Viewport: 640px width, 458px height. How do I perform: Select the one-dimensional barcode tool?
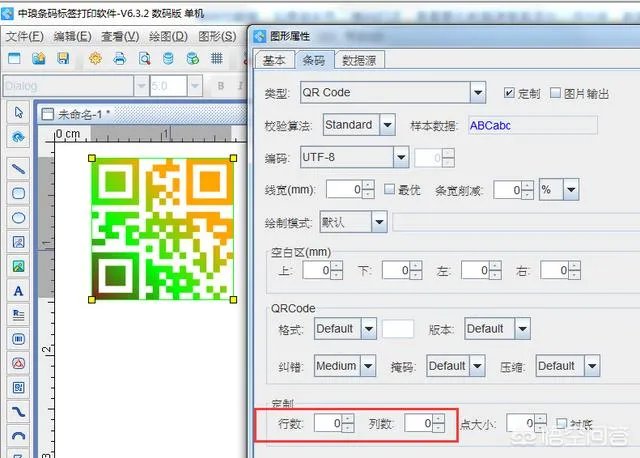(18, 339)
